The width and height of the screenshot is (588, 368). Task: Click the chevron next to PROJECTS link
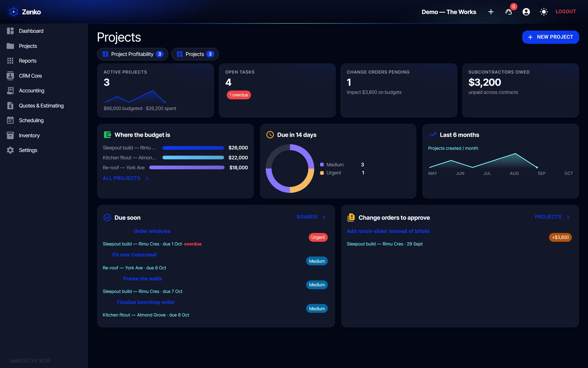point(568,217)
